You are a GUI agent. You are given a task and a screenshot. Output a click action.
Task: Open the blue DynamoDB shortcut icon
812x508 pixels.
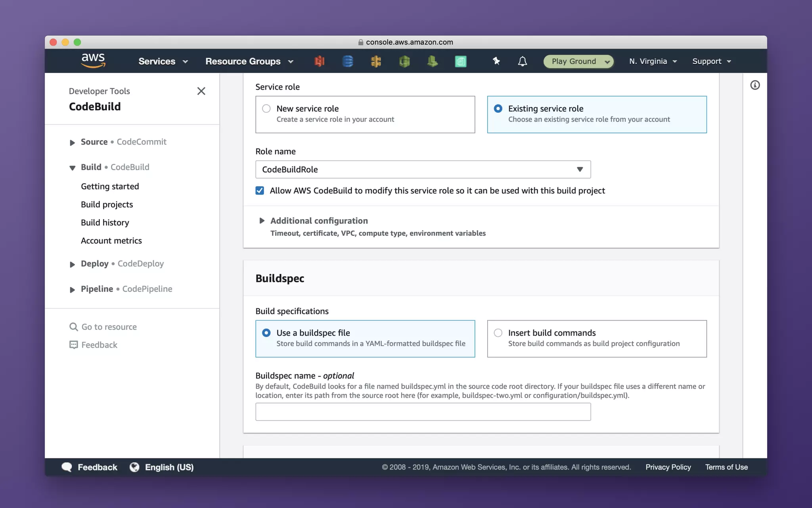click(348, 61)
